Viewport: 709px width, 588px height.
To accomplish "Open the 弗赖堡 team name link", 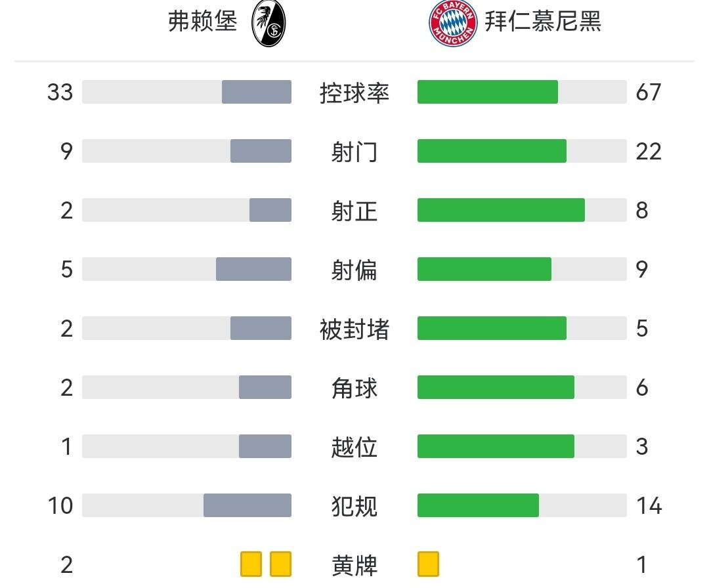I will pyautogui.click(x=202, y=22).
